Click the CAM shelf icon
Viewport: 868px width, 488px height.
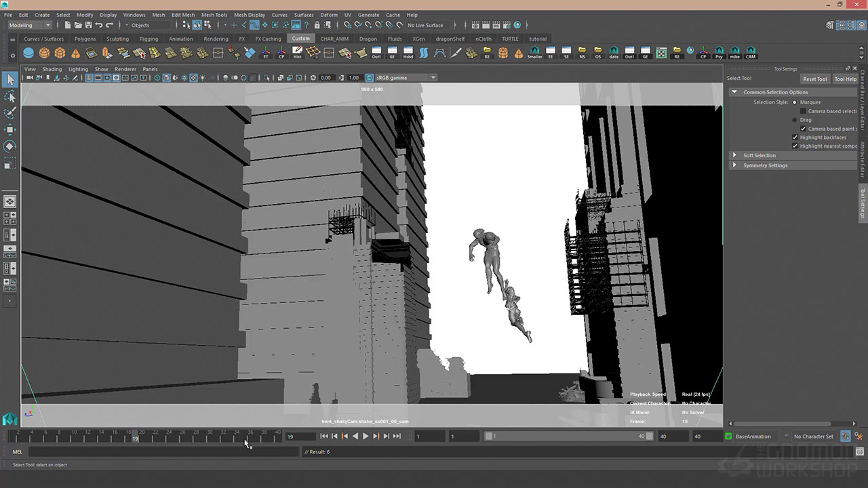pyautogui.click(x=751, y=53)
